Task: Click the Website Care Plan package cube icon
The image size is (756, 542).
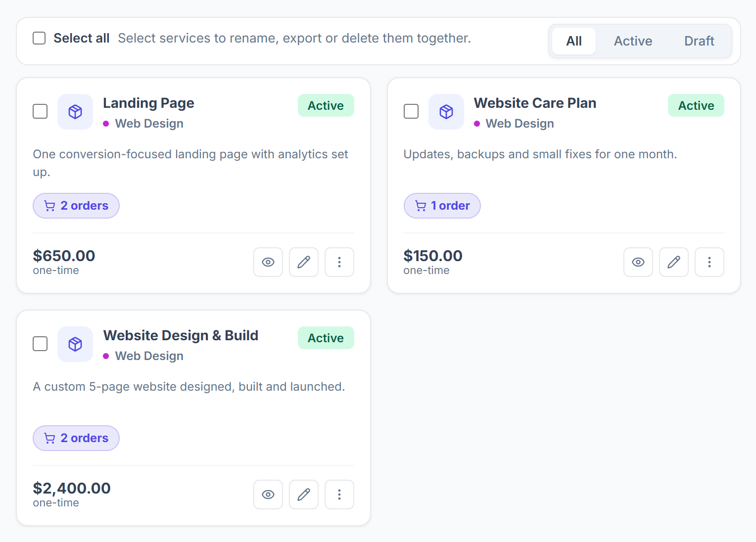Action: point(446,112)
